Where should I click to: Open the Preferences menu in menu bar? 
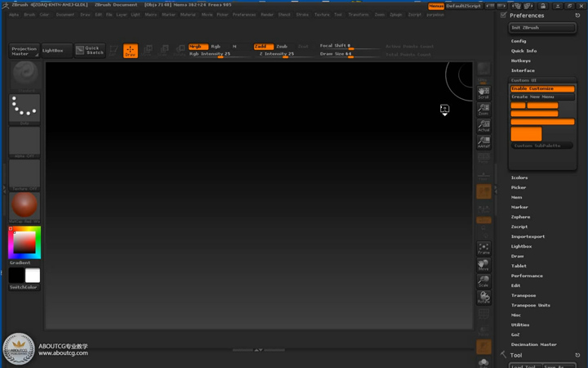[244, 15]
